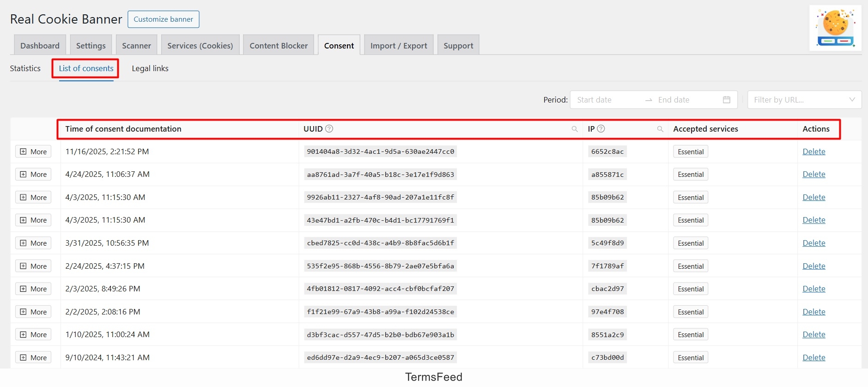Expand More for the 1/10/2025 consent row
This screenshot has width=868, height=387.
coord(33,334)
